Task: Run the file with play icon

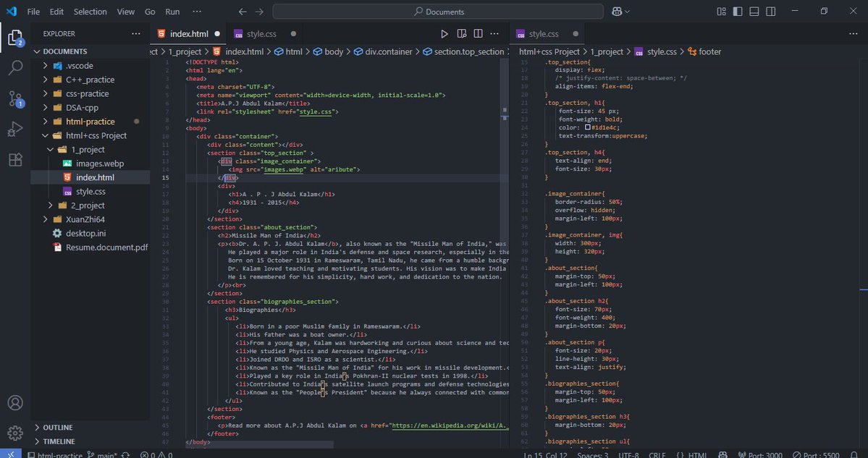Action: pos(444,34)
